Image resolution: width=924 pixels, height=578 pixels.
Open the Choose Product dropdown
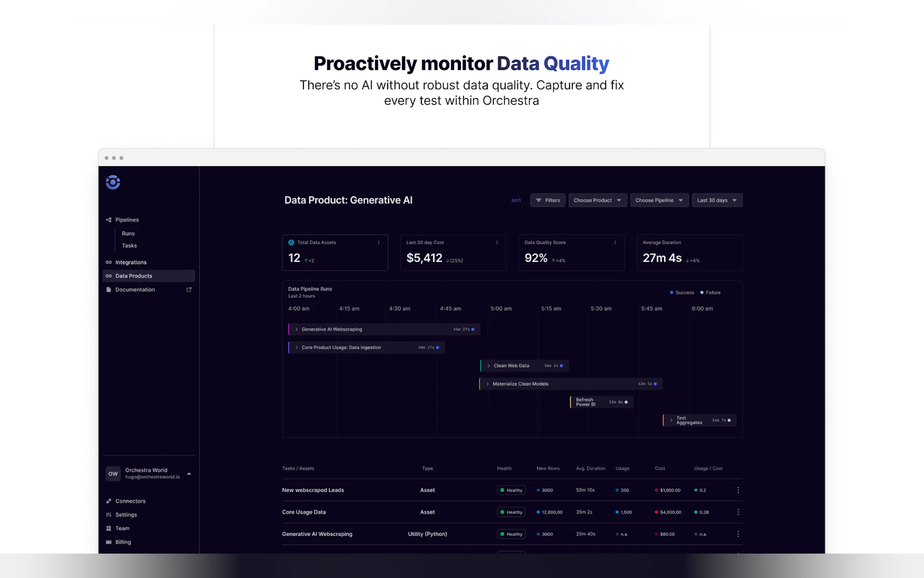click(x=597, y=200)
